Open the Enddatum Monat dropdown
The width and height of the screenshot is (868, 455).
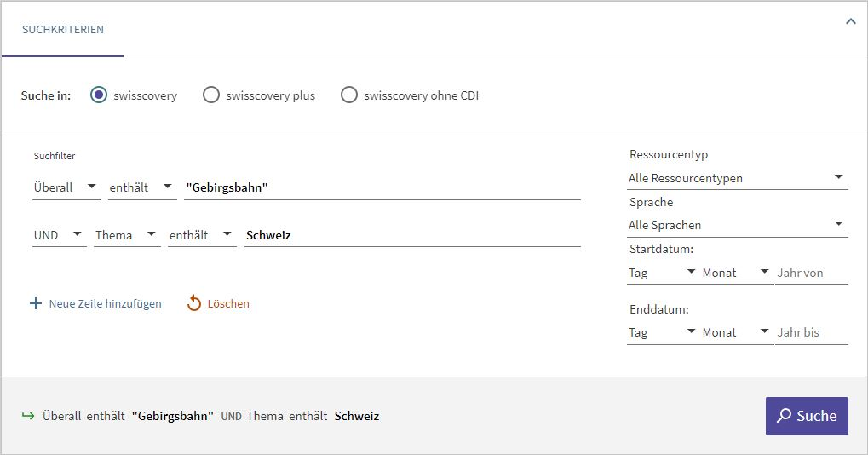pyautogui.click(x=736, y=332)
